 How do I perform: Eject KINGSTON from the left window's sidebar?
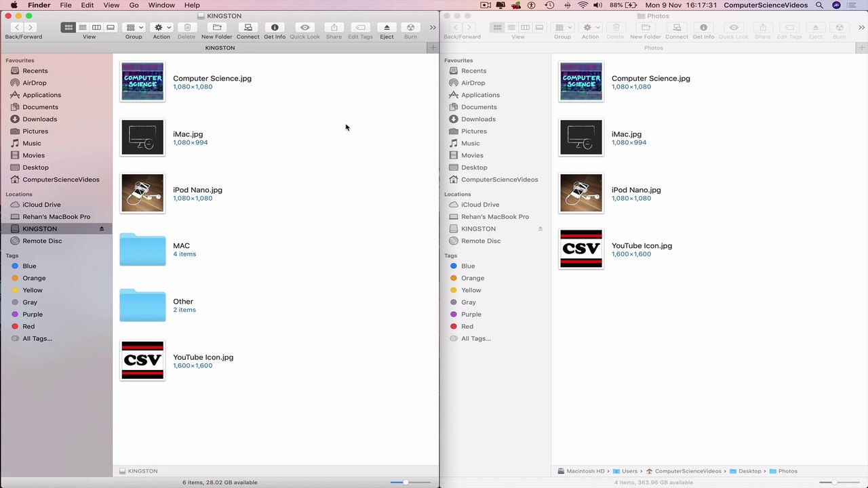[102, 229]
